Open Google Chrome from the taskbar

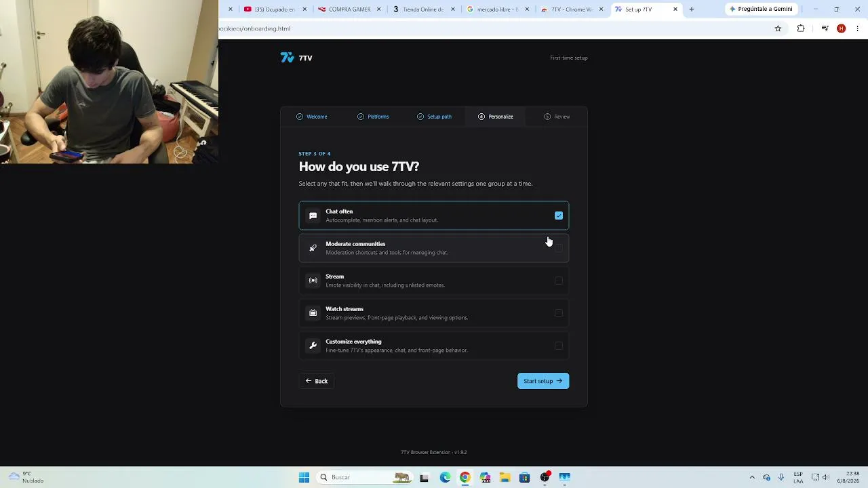465,477
